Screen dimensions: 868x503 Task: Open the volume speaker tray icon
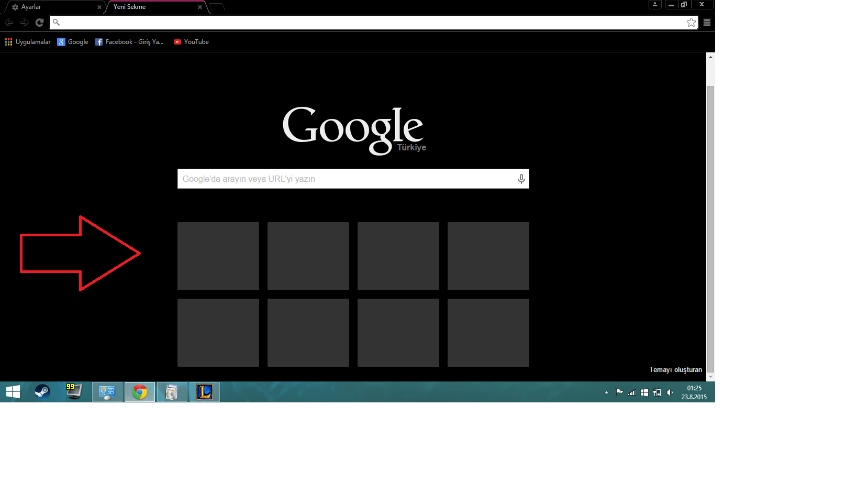pos(670,392)
